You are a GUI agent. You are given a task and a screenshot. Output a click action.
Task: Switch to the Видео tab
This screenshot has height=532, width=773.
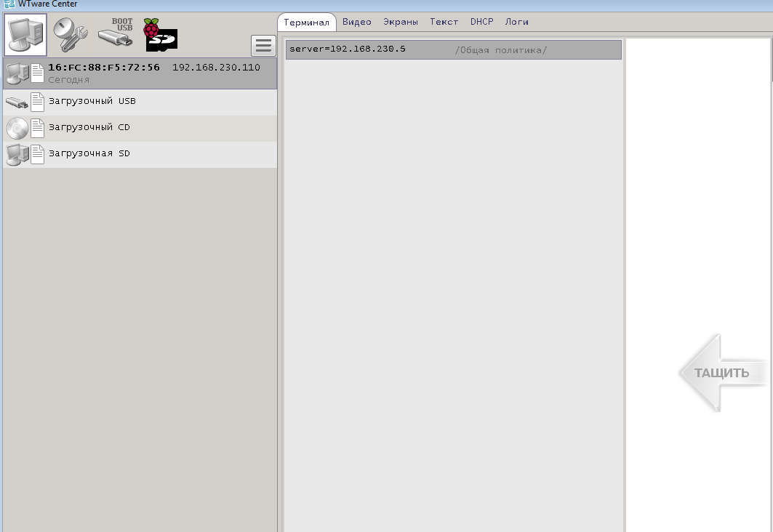pos(356,22)
